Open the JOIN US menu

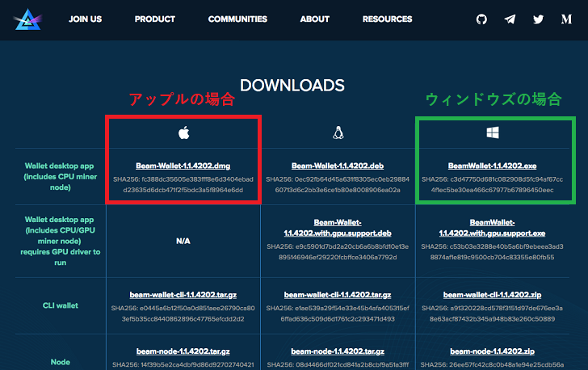(85, 19)
